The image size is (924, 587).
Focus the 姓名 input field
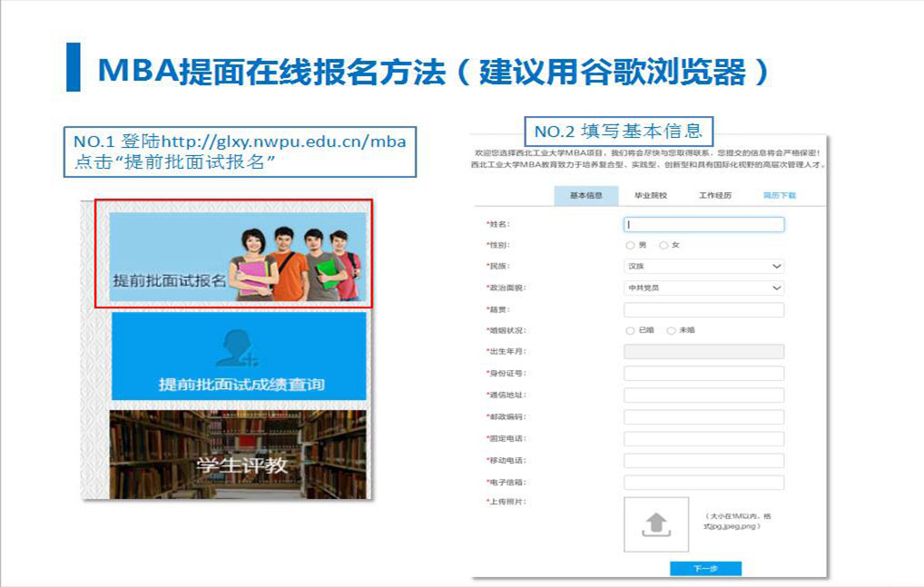(703, 224)
